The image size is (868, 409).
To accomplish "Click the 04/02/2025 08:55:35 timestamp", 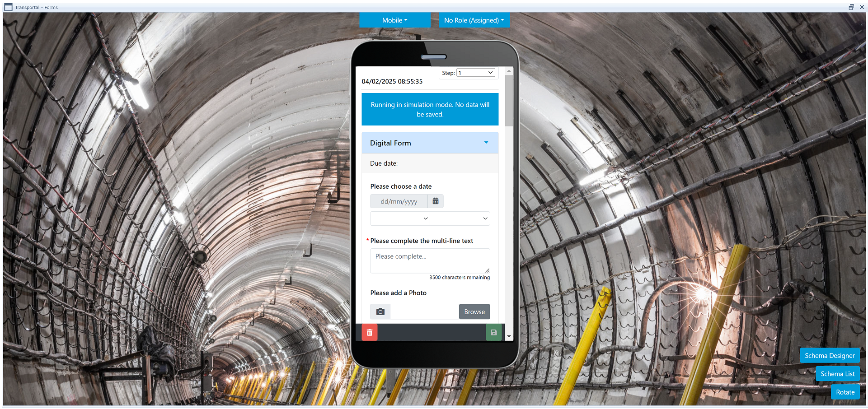I will tap(392, 82).
